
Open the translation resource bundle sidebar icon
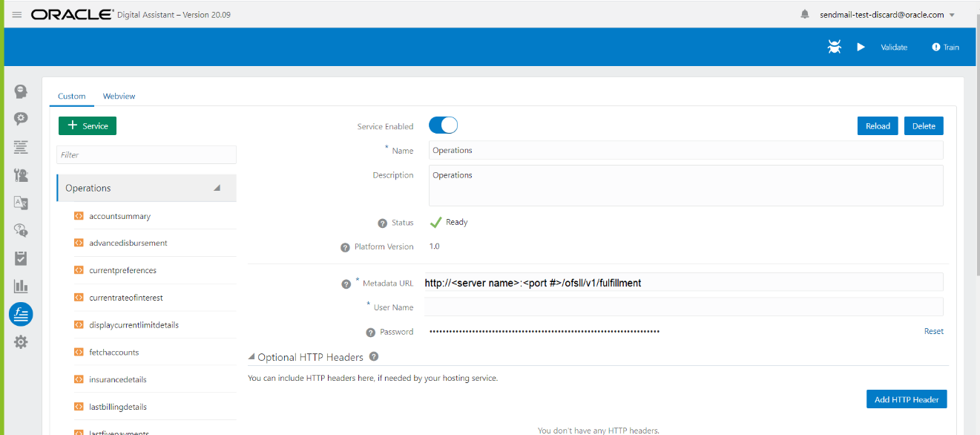(x=21, y=203)
